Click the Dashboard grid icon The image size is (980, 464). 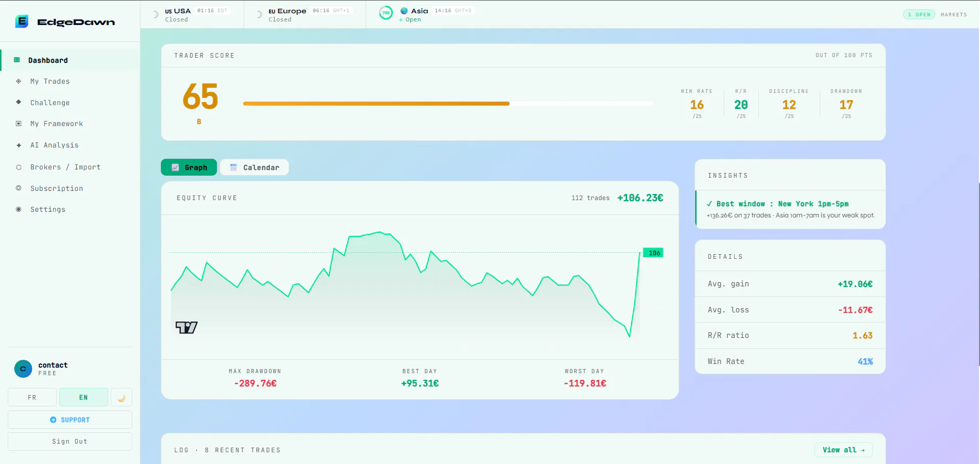click(17, 60)
